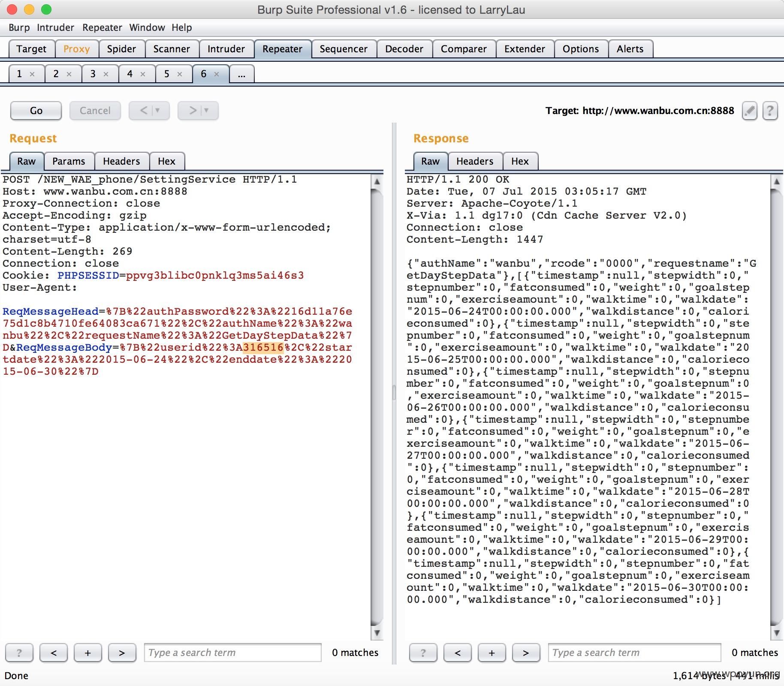784x686 pixels.
Task: Open the history back dropdown button
Action: pos(149,111)
